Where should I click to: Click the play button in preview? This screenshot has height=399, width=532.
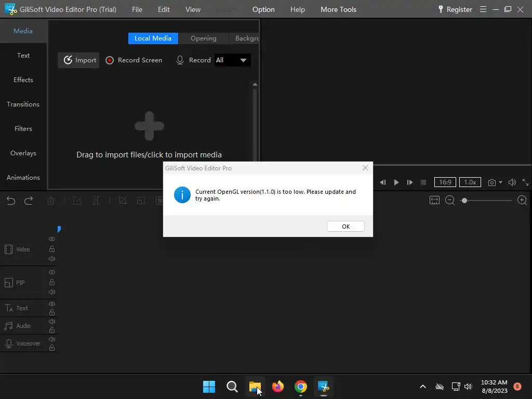pyautogui.click(x=396, y=182)
